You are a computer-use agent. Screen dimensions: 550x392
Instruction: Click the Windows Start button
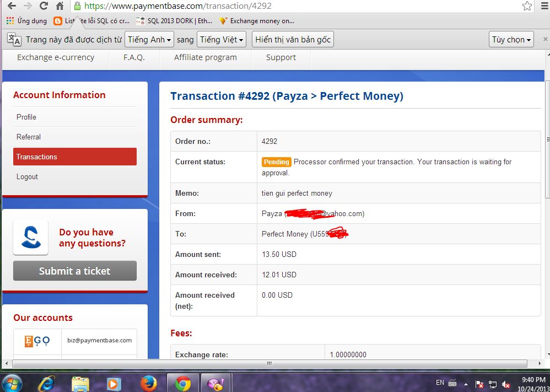(11, 384)
